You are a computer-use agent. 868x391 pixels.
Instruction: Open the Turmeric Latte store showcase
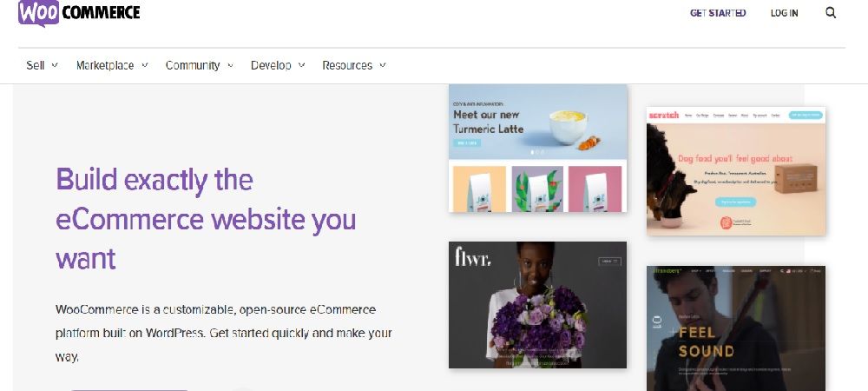(537, 122)
